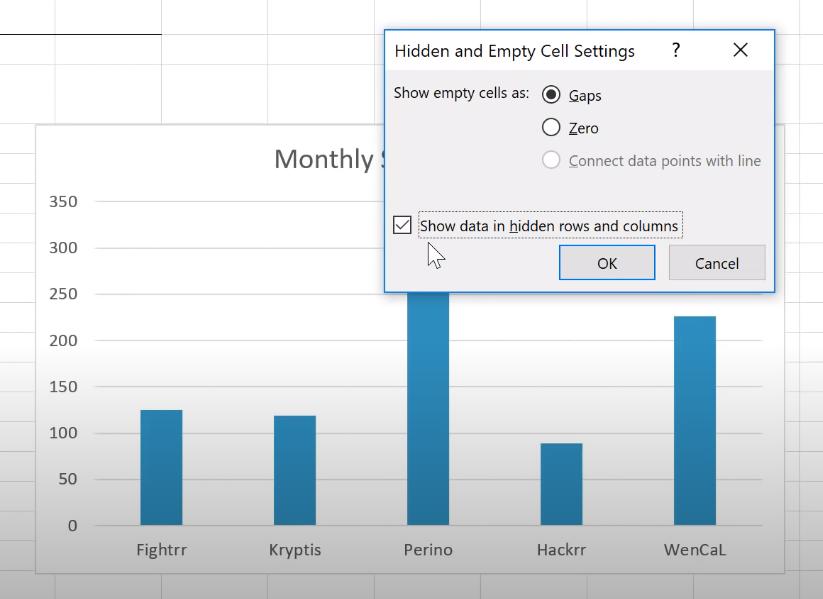The image size is (823, 599).
Task: Close the Hidden and Empty Cell Settings dialog
Action: pyautogui.click(x=740, y=50)
